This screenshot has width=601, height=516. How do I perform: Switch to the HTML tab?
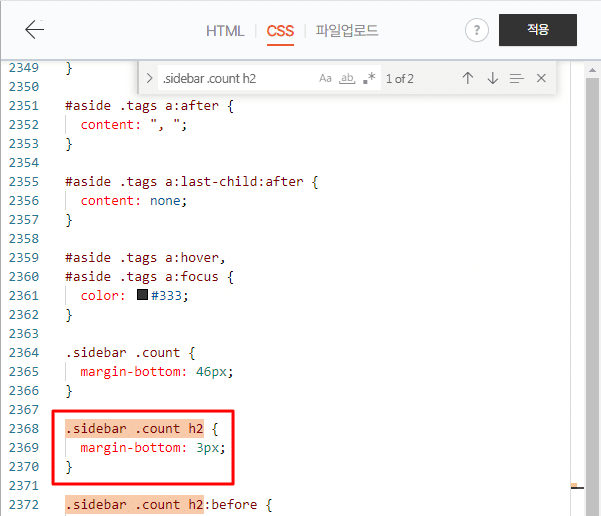[225, 31]
